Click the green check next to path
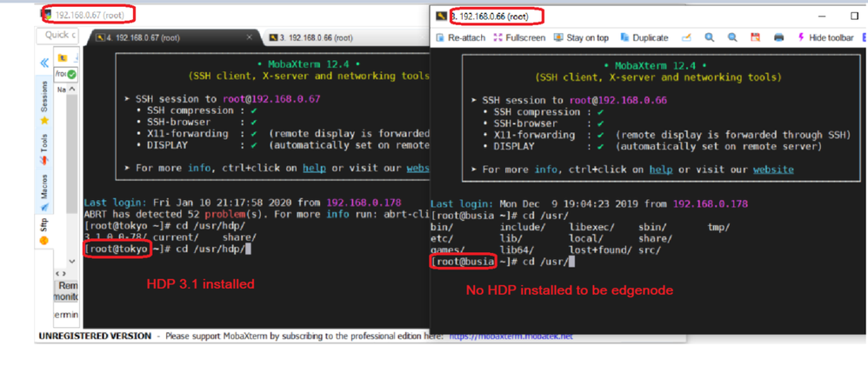The width and height of the screenshot is (868, 373). click(x=72, y=74)
